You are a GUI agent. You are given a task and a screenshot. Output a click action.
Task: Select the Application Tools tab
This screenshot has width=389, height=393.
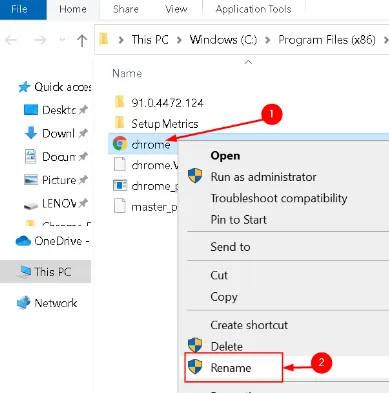click(253, 9)
